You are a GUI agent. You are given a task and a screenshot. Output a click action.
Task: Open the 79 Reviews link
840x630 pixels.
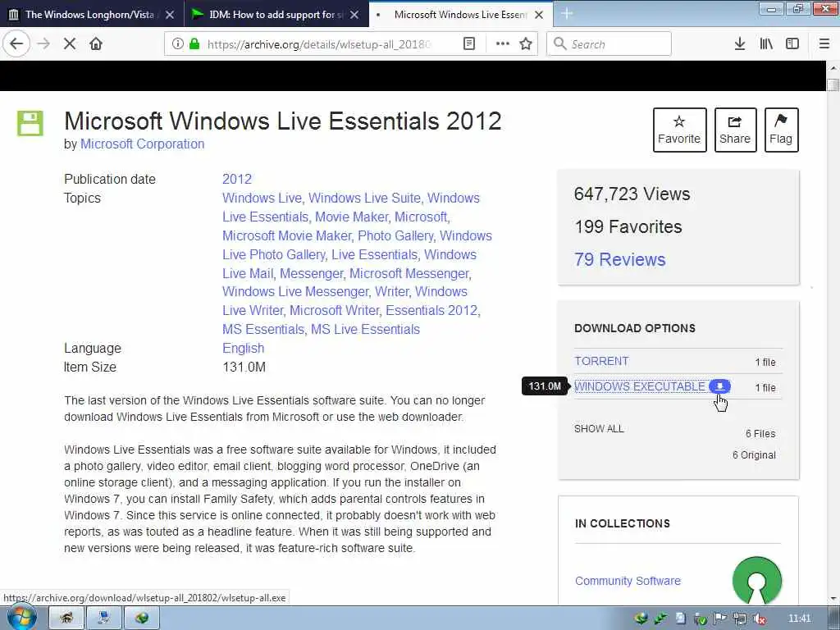pos(620,260)
